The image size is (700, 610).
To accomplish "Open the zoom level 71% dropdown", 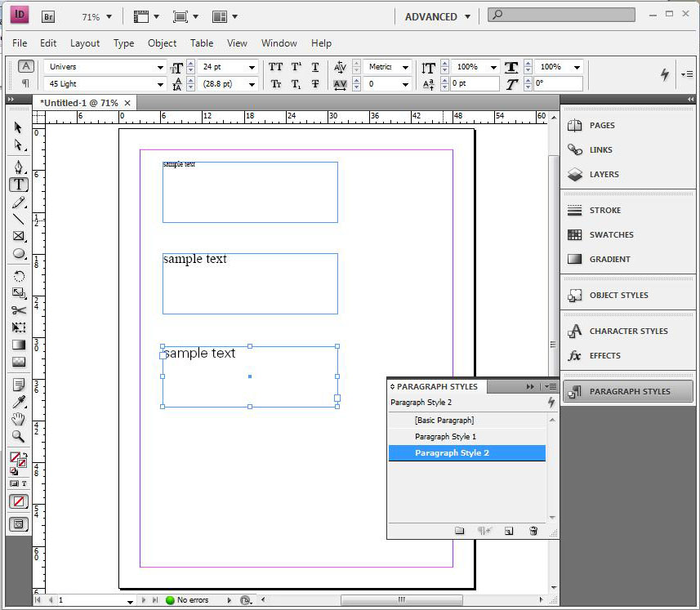I will (x=109, y=17).
